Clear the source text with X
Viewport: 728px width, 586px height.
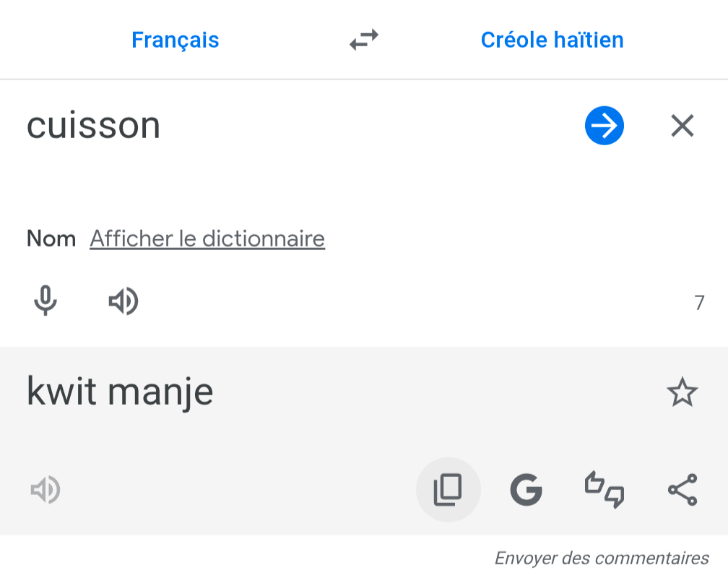pyautogui.click(x=682, y=126)
